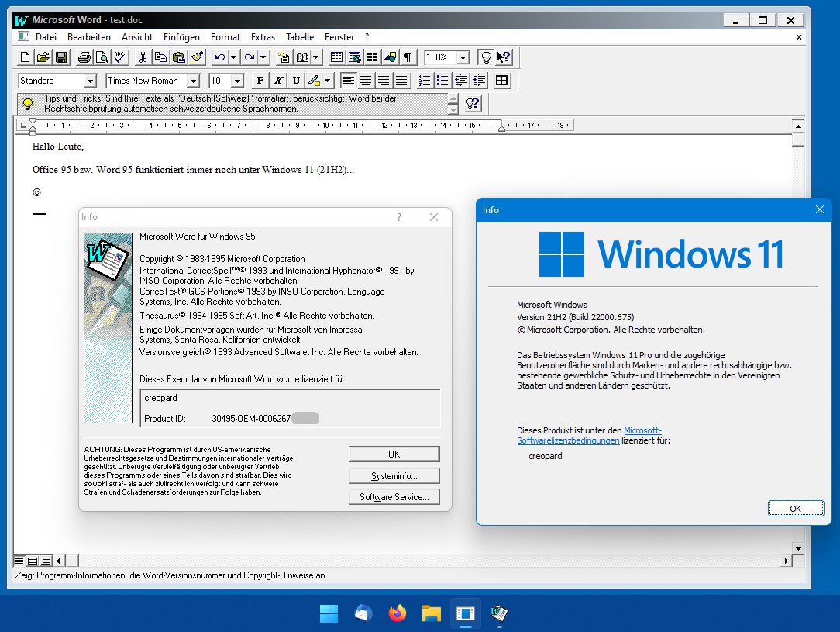The width and height of the screenshot is (840, 632).
Task: Decrease the paragraph indent
Action: (x=461, y=81)
